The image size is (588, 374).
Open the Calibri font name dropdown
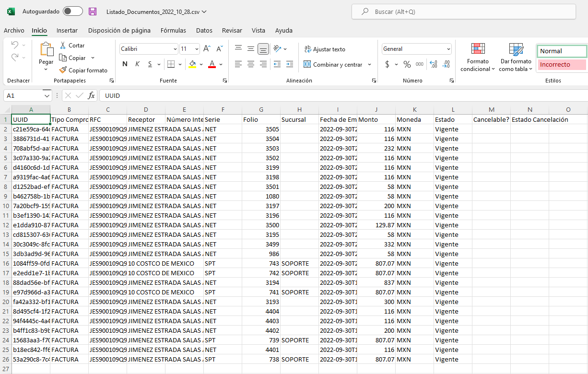(175, 49)
